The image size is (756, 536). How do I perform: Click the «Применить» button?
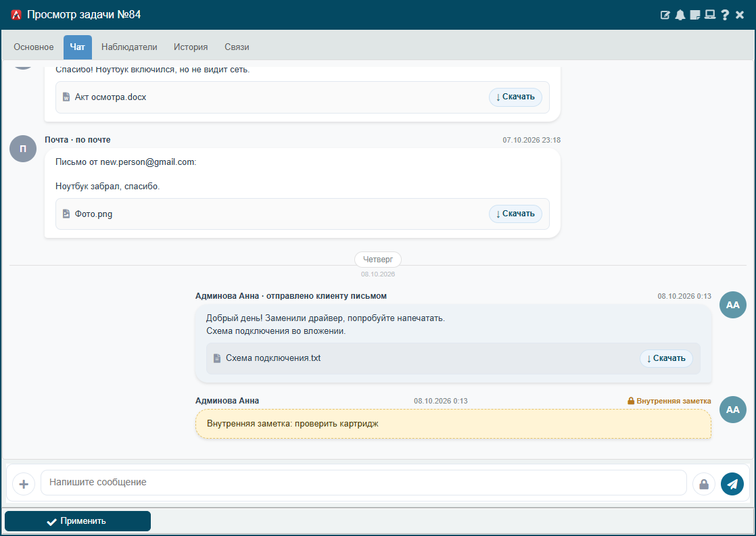click(x=78, y=521)
